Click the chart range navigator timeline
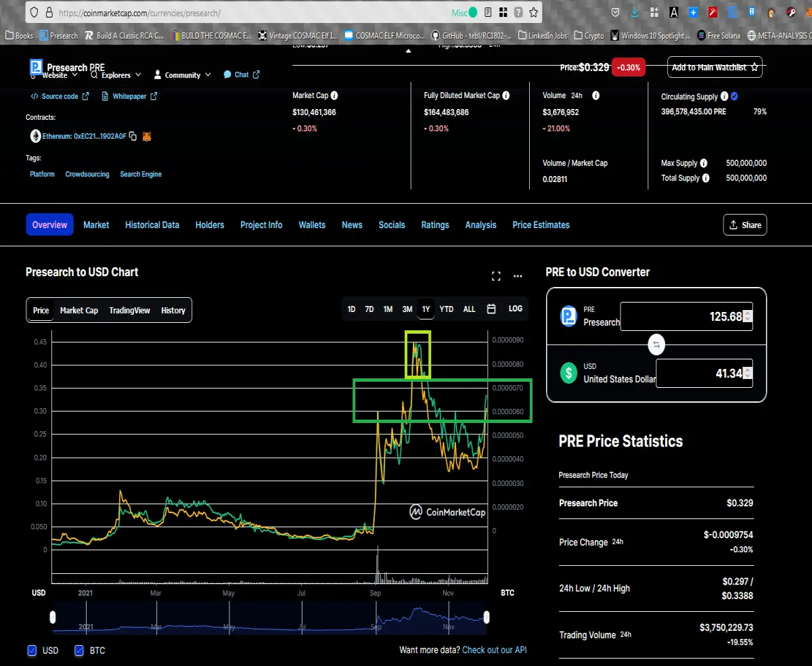This screenshot has height=666, width=812. [x=269, y=617]
